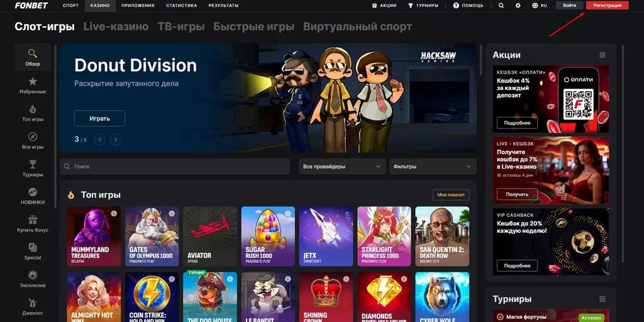Screen dimensions: 644x322
Task: Click the Мне повезет button
Action: click(x=450, y=195)
